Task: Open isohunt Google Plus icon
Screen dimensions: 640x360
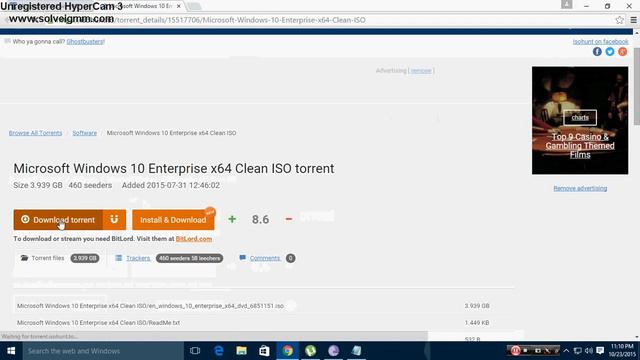Action: (x=622, y=51)
